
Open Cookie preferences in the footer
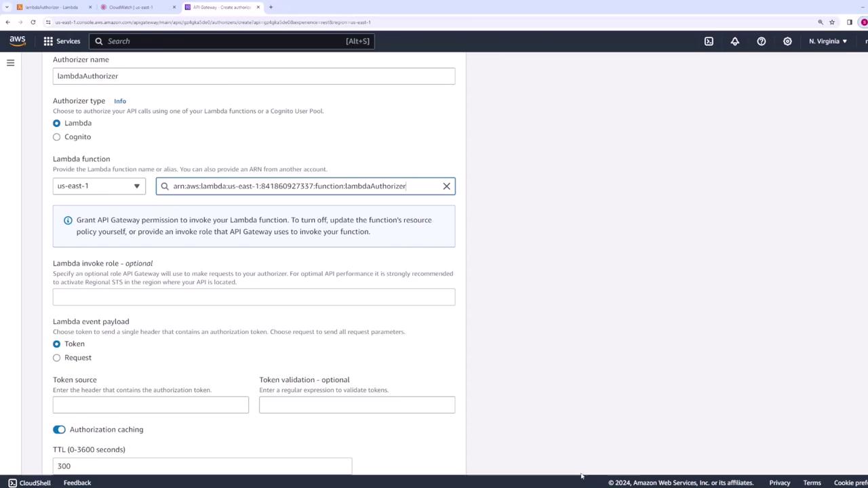[x=851, y=483]
